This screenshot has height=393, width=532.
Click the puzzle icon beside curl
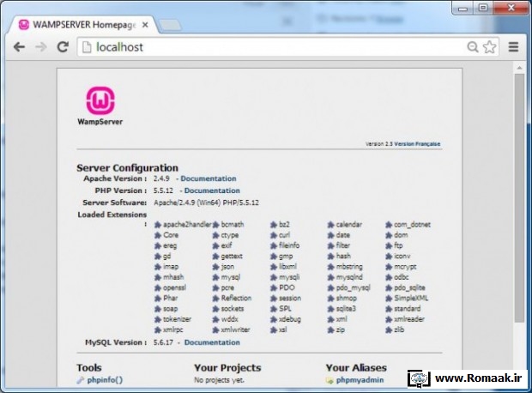(274, 235)
